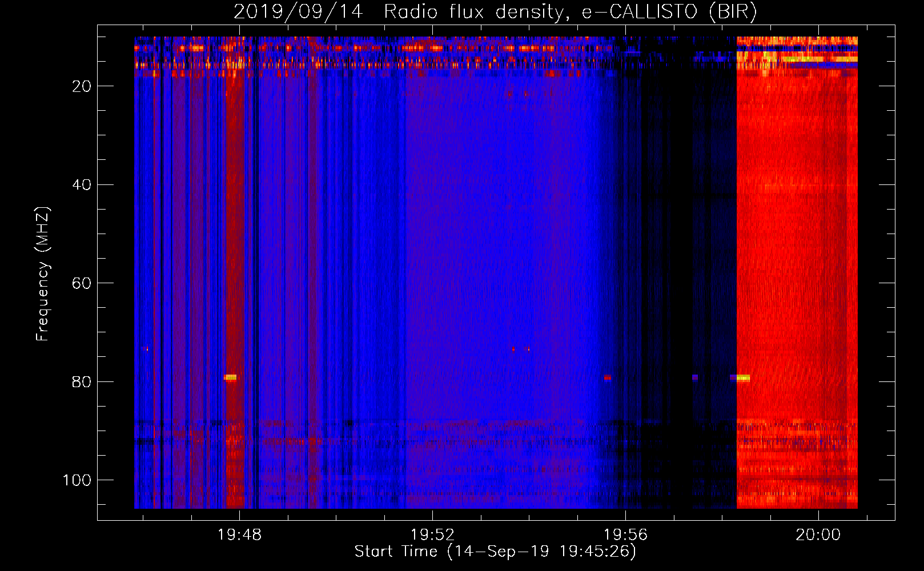Viewport: 924px width, 571px height.
Task: Click the 19:52 time tick label
Action: click(433, 535)
